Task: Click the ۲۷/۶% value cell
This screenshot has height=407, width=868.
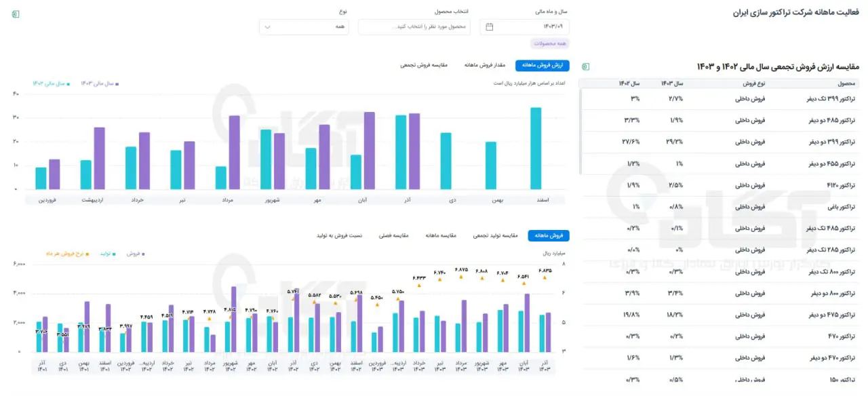Action: pos(631,142)
